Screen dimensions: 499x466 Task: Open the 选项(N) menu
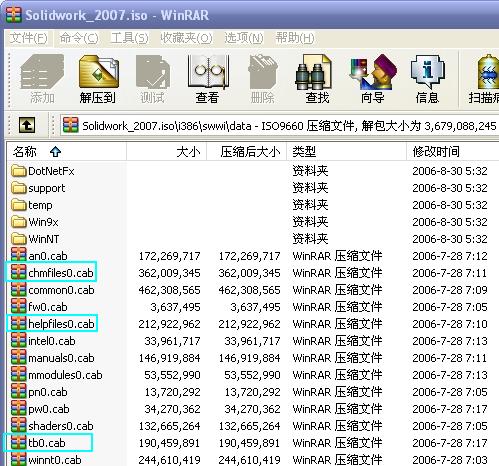pyautogui.click(x=244, y=38)
